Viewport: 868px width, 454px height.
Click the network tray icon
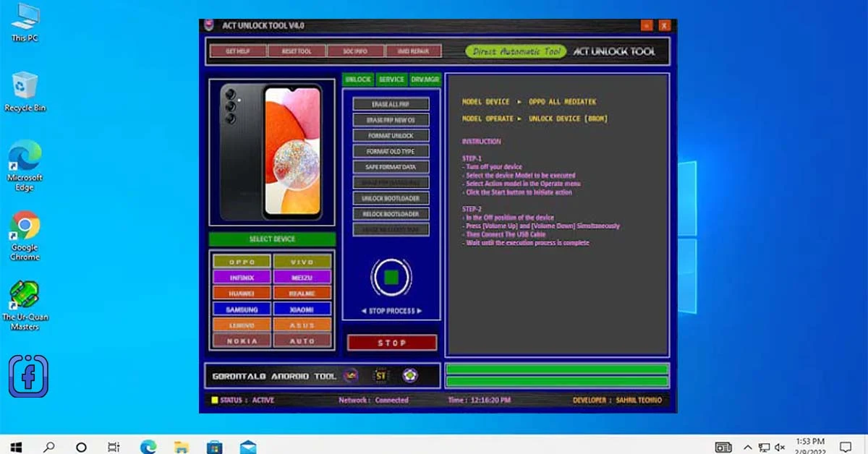pos(764,447)
